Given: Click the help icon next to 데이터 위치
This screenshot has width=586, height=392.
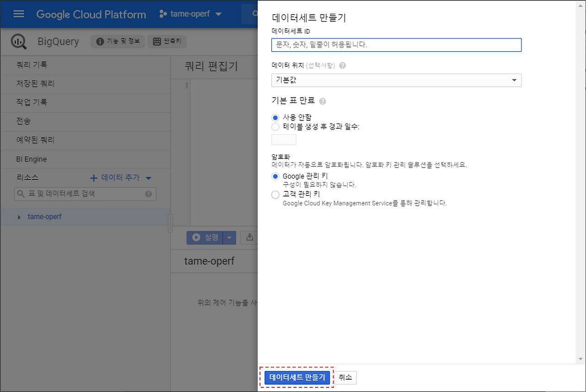Looking at the screenshot, I should [342, 65].
